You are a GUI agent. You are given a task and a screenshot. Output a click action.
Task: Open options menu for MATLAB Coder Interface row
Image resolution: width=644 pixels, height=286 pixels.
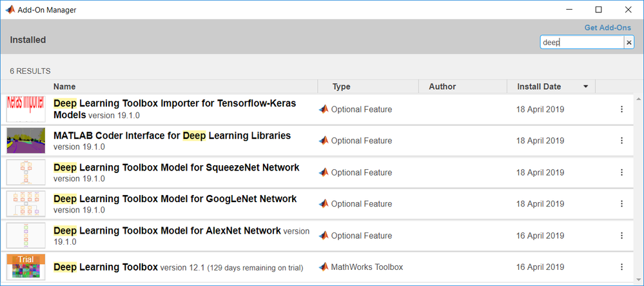point(621,141)
